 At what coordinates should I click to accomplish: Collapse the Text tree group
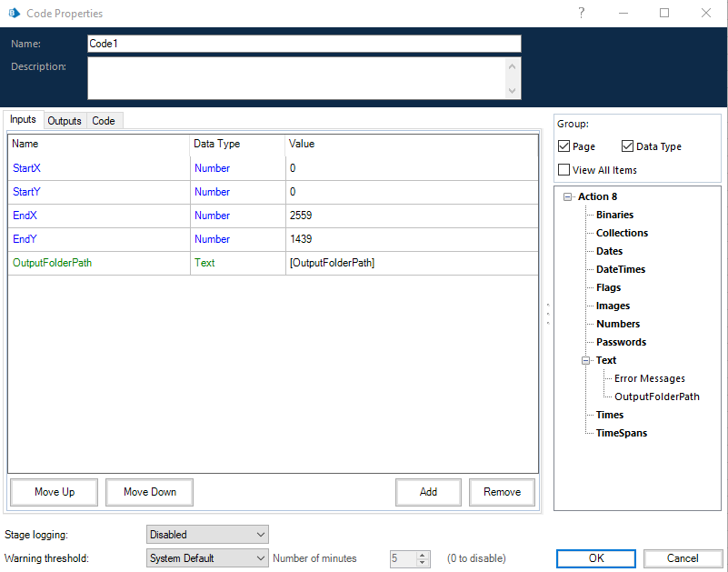tap(586, 360)
